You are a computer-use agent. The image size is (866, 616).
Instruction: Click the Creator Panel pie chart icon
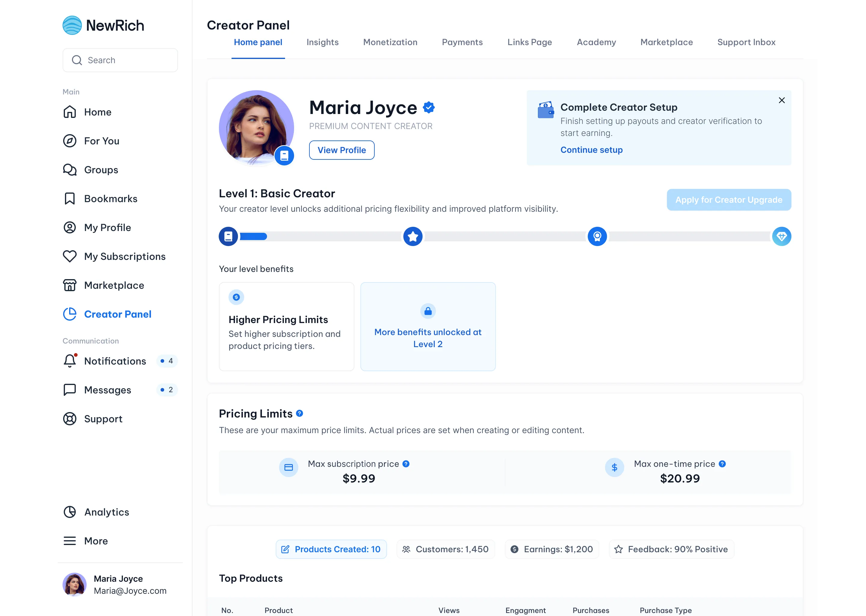click(x=70, y=314)
